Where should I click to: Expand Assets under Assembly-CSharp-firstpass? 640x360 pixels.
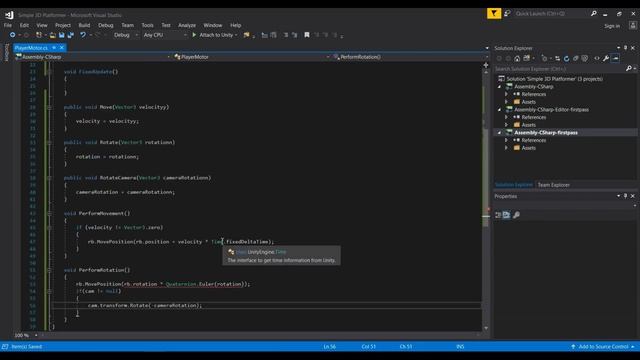click(x=507, y=148)
